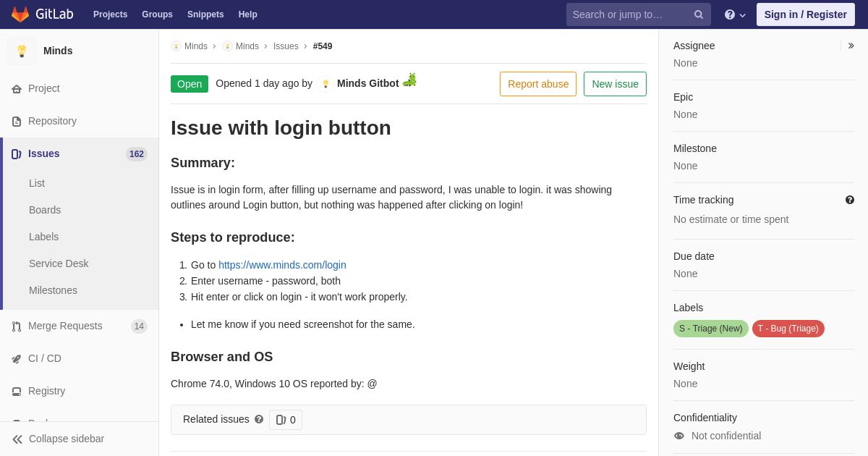Click the S - Triage (New) label
This screenshot has width=868, height=456.
(x=711, y=329)
